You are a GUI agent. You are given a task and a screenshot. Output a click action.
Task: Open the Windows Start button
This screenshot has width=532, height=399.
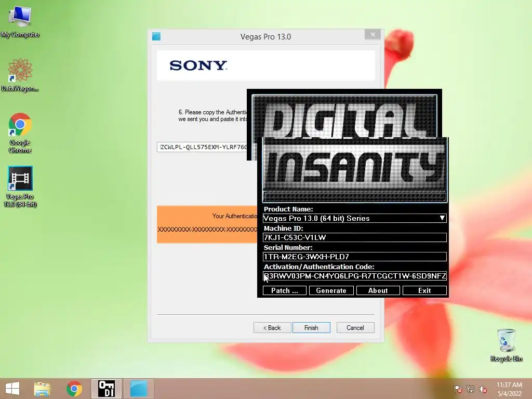point(12,389)
